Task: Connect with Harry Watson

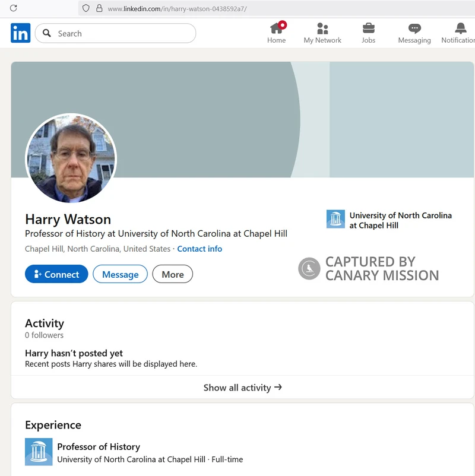Action: click(56, 274)
